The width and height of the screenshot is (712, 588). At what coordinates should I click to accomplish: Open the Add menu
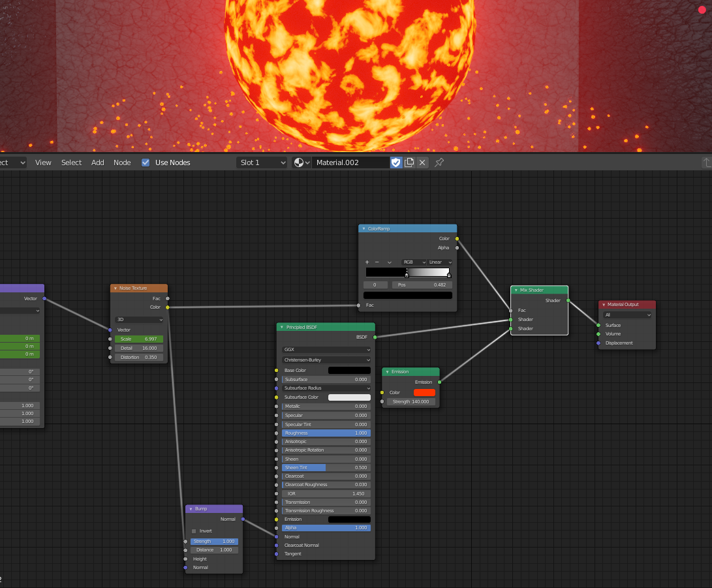[x=97, y=162]
